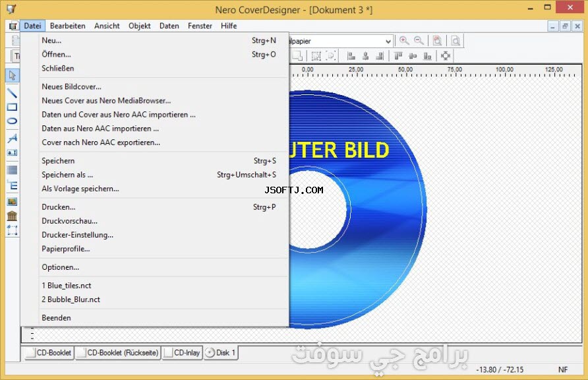Select the ellipse tool
588x380 pixels.
coord(12,121)
